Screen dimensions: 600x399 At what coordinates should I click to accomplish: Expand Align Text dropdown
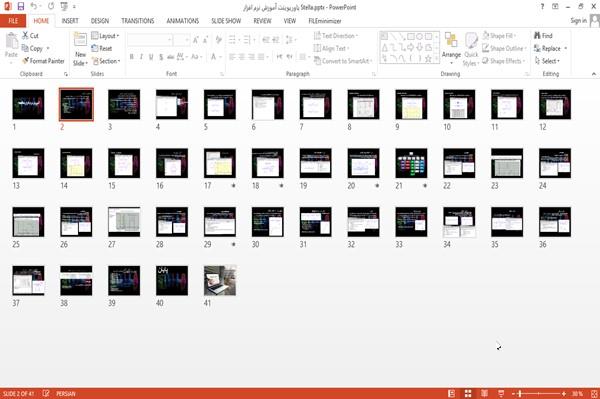tap(331, 48)
